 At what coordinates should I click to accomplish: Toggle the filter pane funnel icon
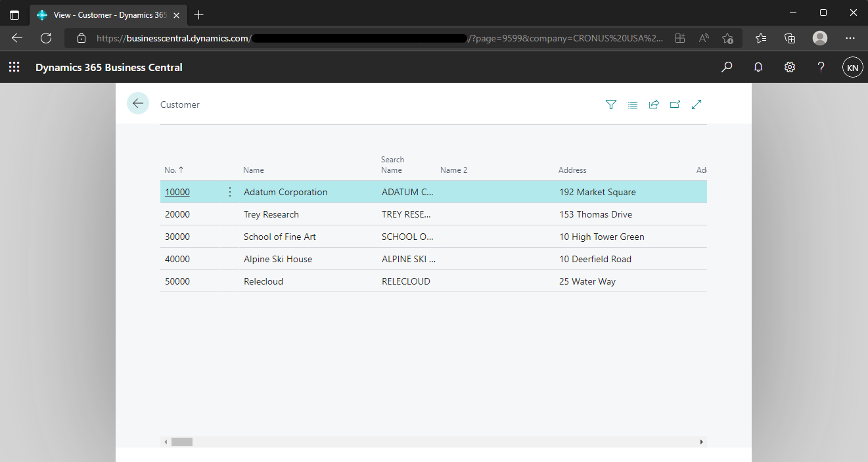point(611,104)
